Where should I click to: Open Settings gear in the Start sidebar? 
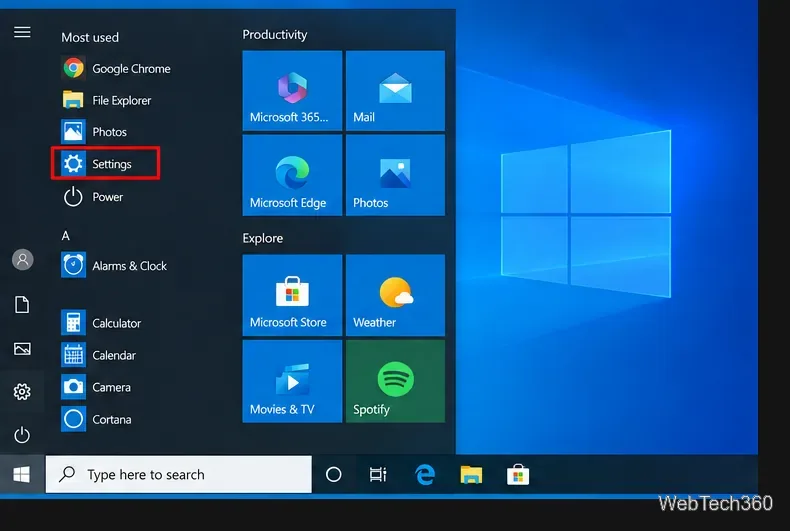coord(22,391)
